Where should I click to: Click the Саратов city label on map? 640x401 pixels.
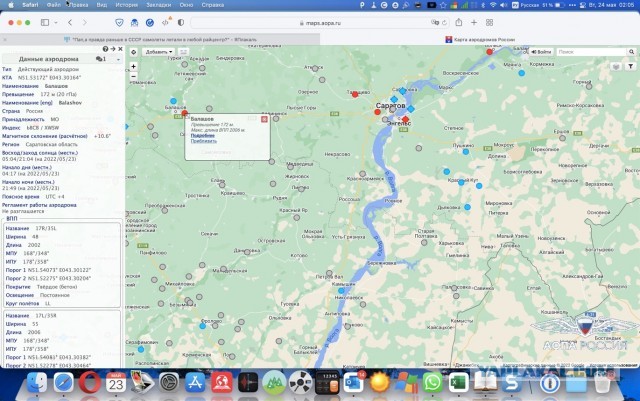point(391,106)
